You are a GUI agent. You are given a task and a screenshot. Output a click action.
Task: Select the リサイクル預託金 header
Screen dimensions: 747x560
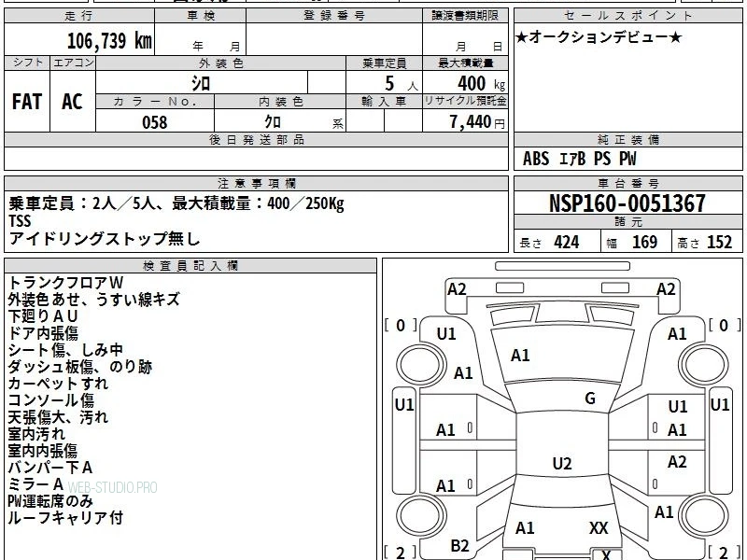click(x=465, y=101)
